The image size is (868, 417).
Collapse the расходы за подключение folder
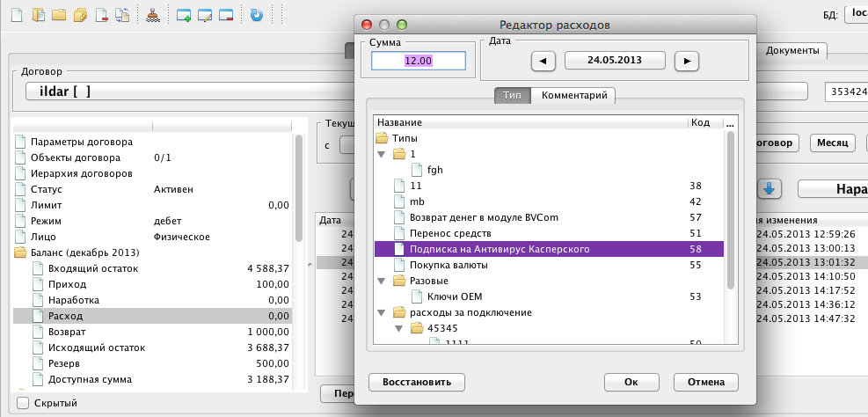tap(381, 312)
